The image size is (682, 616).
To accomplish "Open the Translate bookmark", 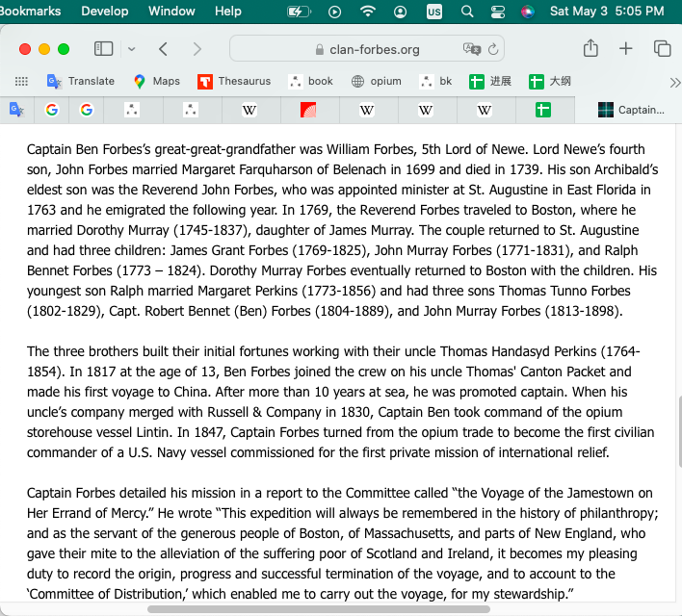I will coord(81,81).
